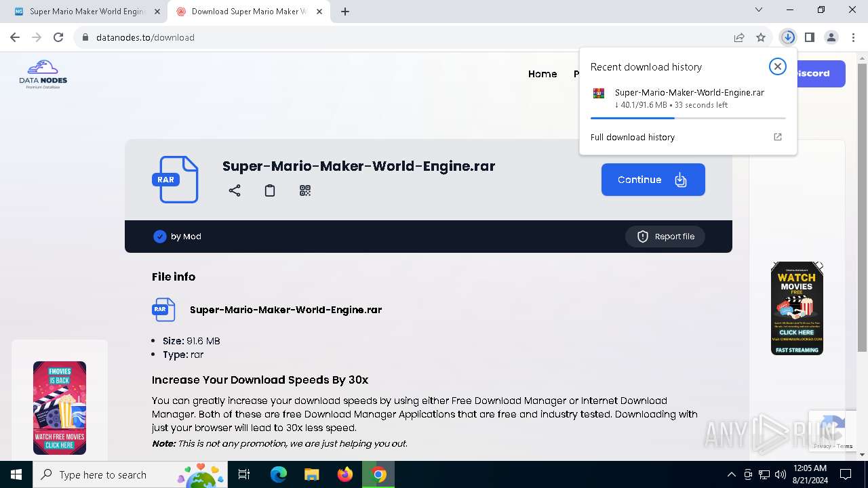Go back to previous page

[x=15, y=37]
